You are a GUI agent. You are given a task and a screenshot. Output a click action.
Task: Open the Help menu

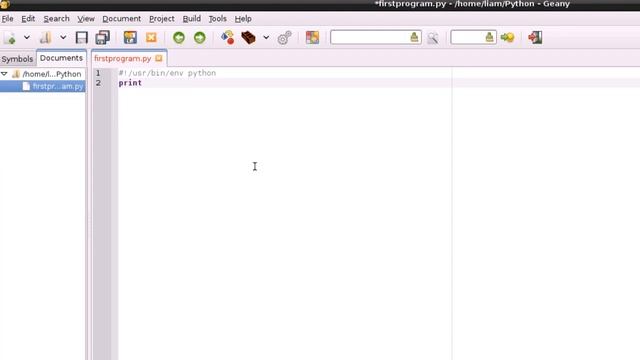coord(243,19)
